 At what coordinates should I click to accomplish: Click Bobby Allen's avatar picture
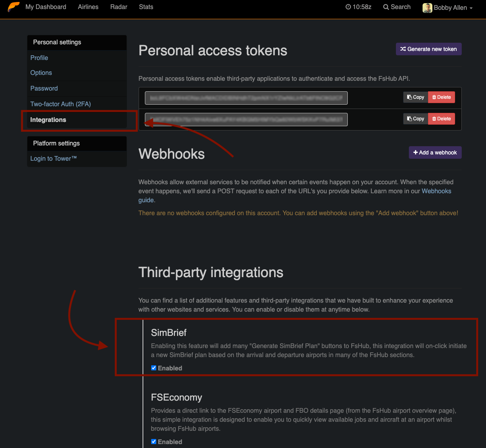[x=427, y=8]
